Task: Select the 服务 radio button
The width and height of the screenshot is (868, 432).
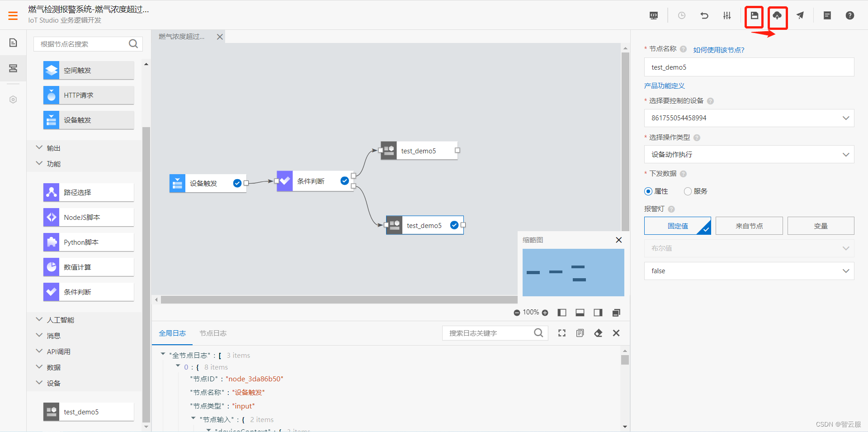Action: [x=688, y=191]
